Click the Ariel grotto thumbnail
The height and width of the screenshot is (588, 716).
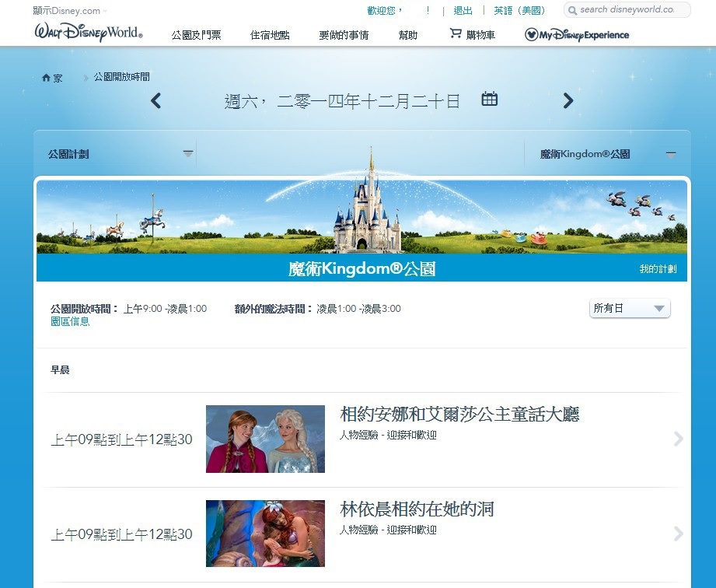tap(265, 534)
